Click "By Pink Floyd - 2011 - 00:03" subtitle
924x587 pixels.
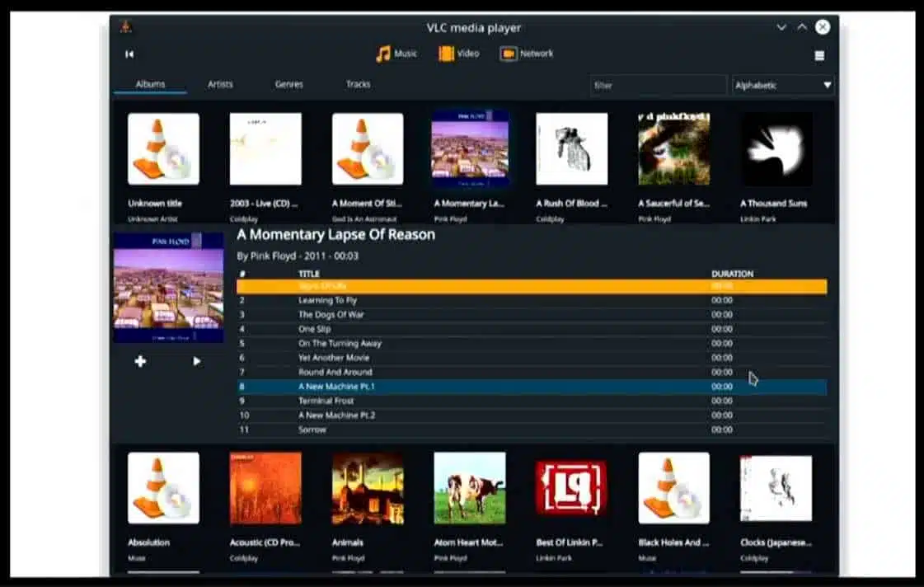tap(298, 256)
